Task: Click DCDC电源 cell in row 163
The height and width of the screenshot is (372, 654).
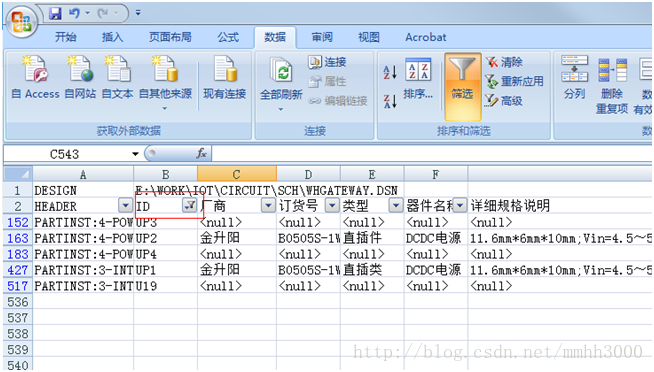Action: [435, 238]
